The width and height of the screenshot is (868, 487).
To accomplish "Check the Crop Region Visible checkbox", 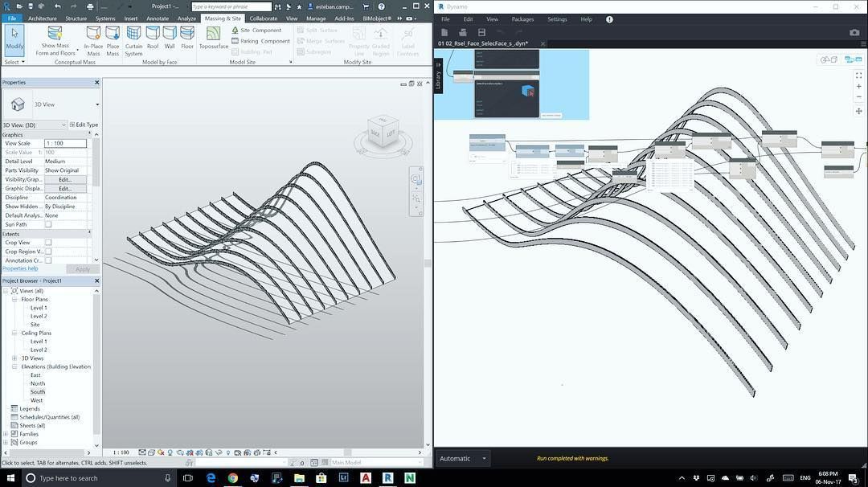I will pos(48,252).
